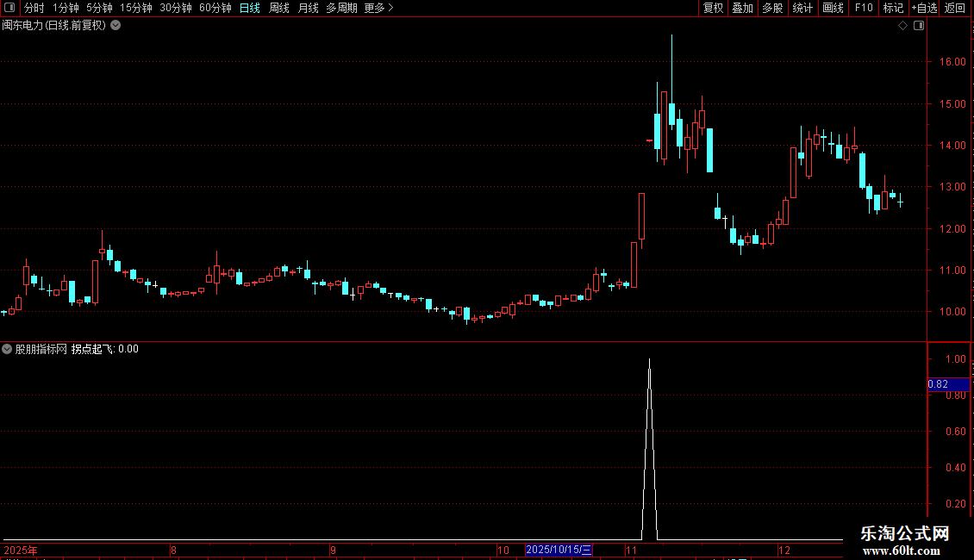The image size is (974, 560).
Task: Select the 5分钟 period
Action: click(x=99, y=8)
